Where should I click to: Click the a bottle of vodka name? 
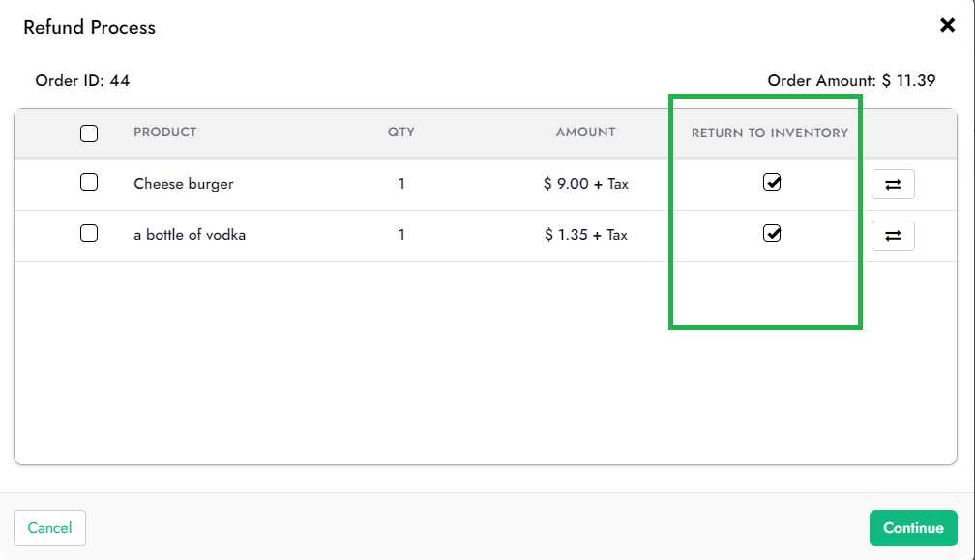pyautogui.click(x=190, y=235)
